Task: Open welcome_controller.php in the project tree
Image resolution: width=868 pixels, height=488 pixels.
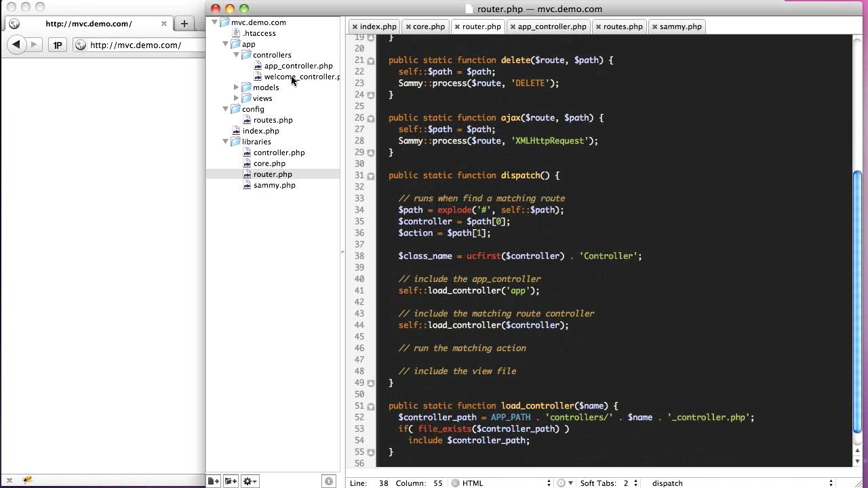Action: click(x=302, y=77)
